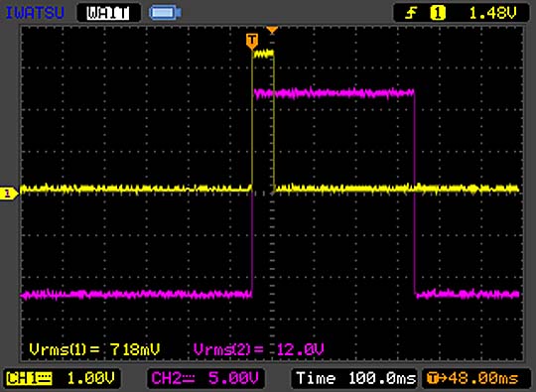Click the yellow channel 1 ground marker

point(8,194)
